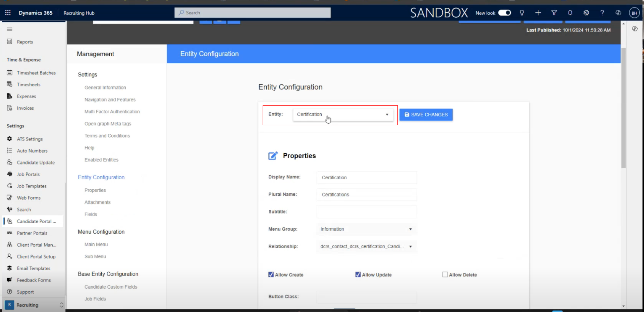Viewport: 644px width, 312px height.
Task: Open the Relationship dropdown
Action: [x=367, y=247]
